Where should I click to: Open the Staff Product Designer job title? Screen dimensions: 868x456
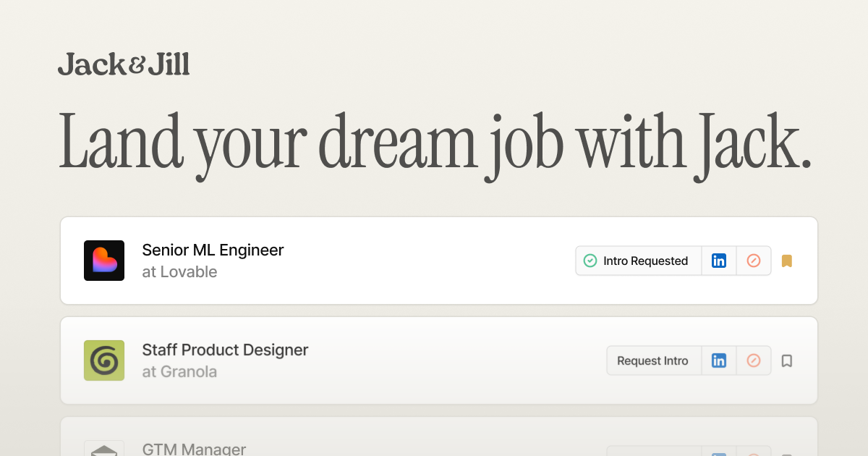[225, 350]
